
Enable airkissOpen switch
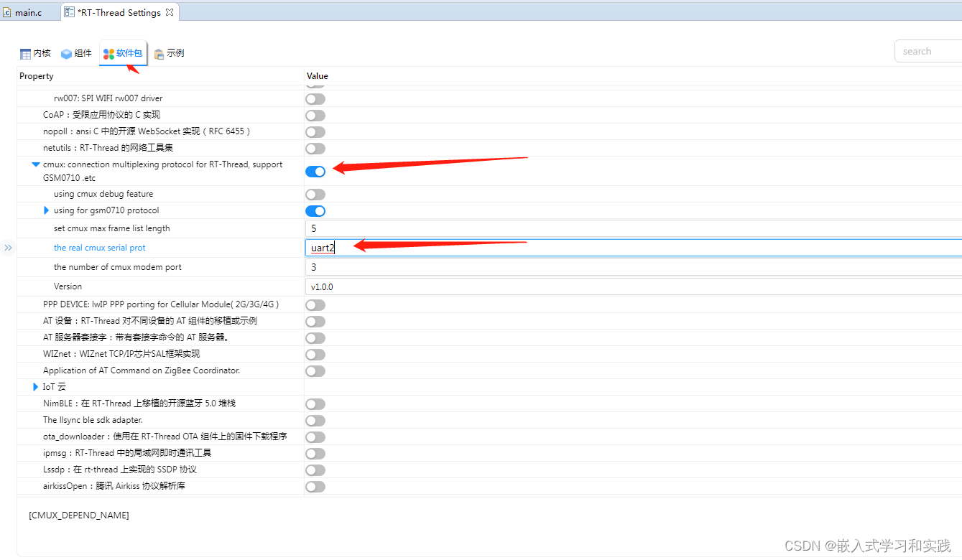[315, 487]
